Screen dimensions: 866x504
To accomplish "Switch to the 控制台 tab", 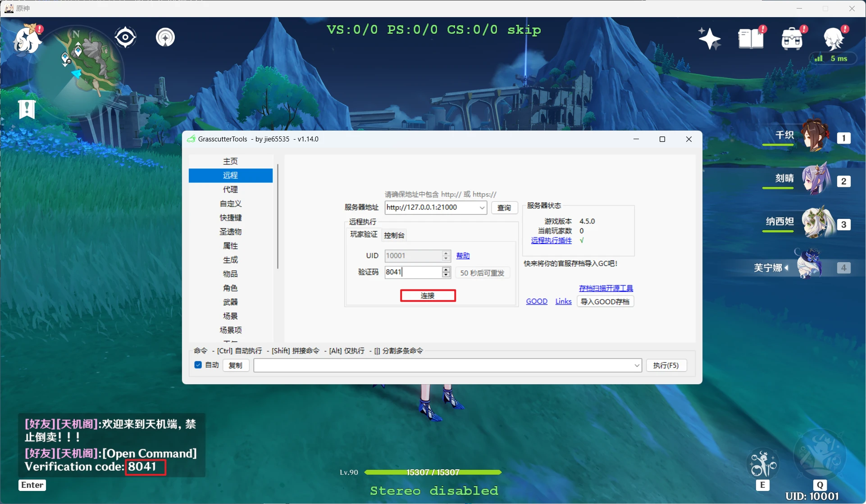I will 394,235.
